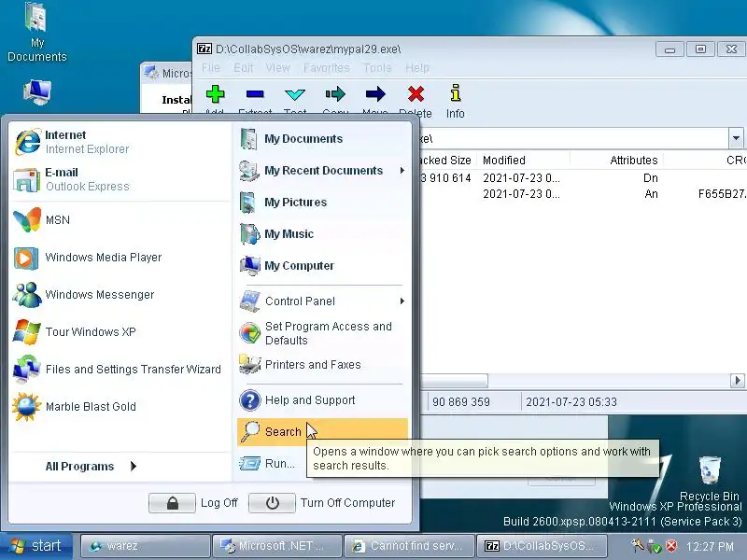Open the Run... dialog
The image size is (747, 560).
272,463
